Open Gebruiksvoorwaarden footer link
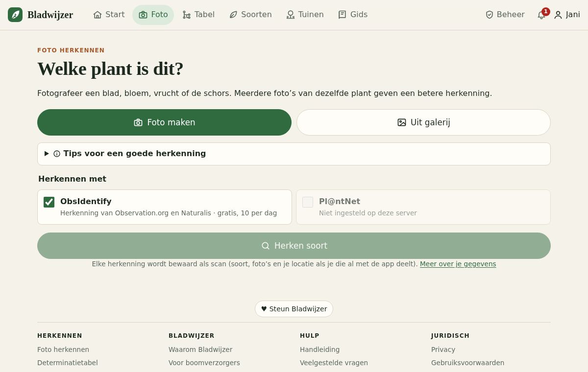Viewport: 588px width, 372px height. click(467, 363)
